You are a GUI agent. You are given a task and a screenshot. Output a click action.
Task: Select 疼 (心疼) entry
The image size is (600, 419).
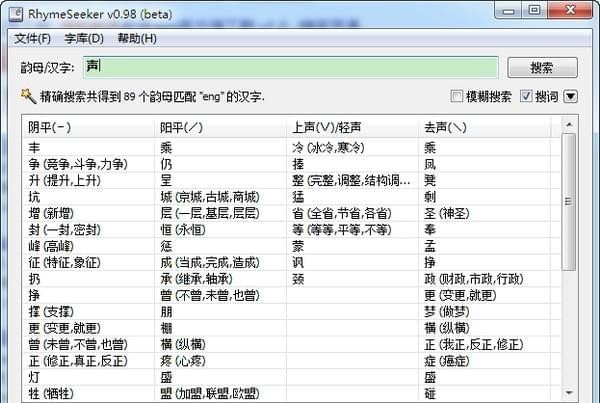pos(183,361)
